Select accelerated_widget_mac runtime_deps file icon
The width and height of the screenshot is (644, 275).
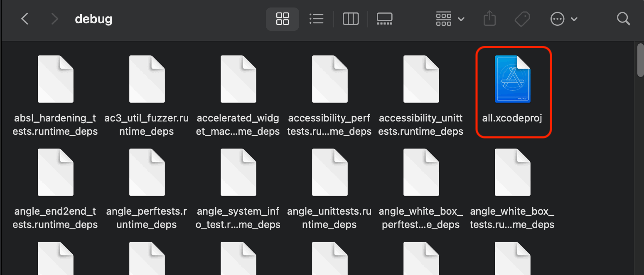coord(238,79)
